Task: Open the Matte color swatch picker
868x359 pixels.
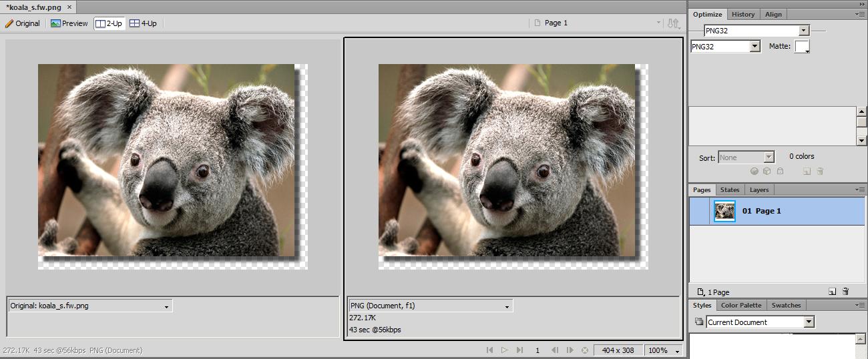Action: coord(802,47)
